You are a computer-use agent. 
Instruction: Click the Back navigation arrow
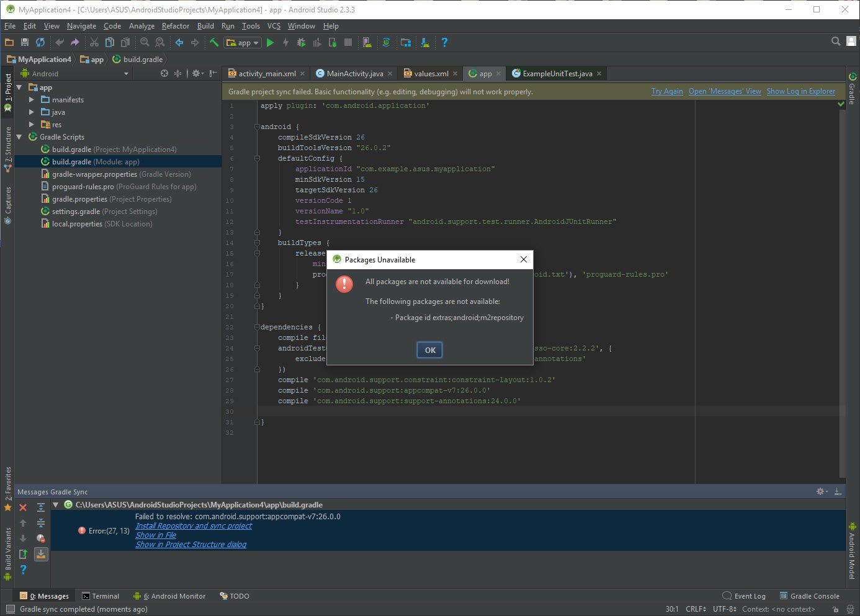click(179, 42)
